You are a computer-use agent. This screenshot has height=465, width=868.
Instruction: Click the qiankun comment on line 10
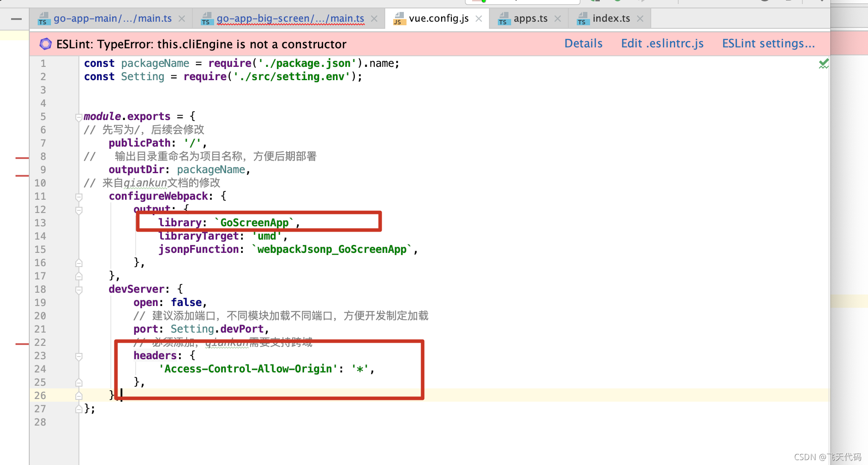152,183
